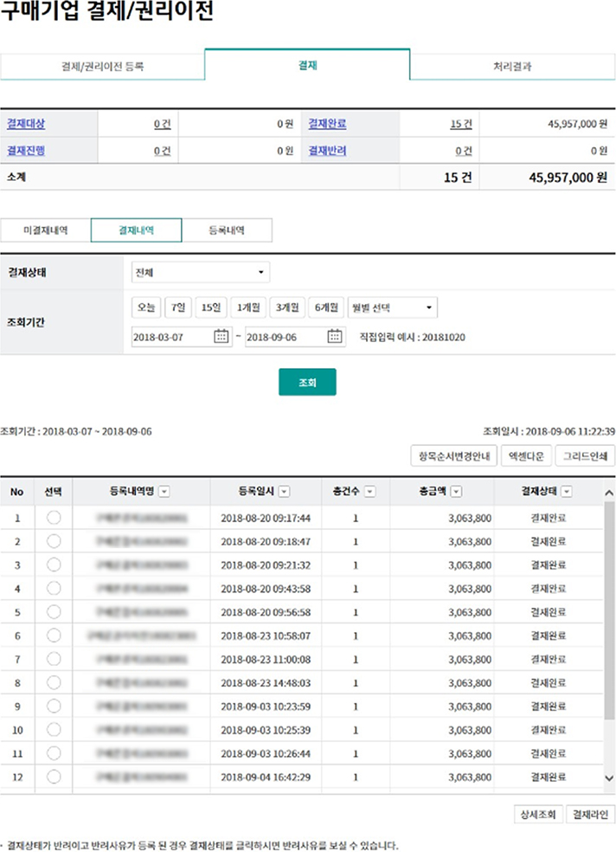Select the radio button in row 1

coord(54,518)
